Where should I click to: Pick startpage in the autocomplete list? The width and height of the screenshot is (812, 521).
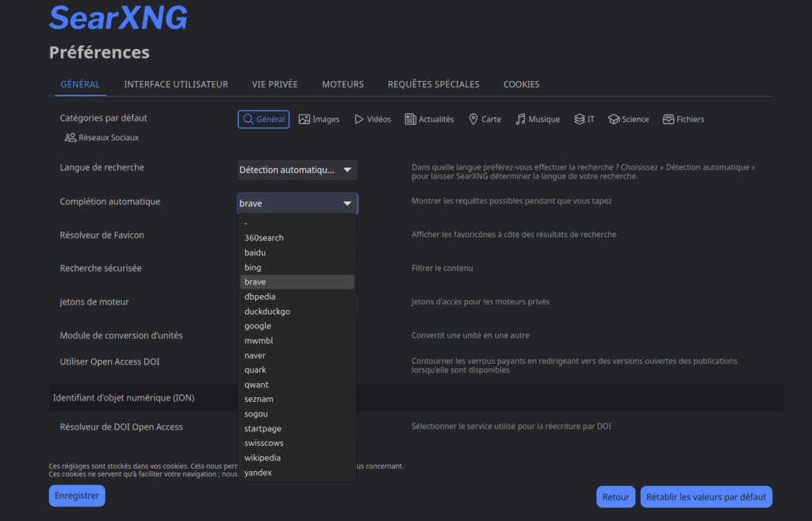[x=262, y=429]
